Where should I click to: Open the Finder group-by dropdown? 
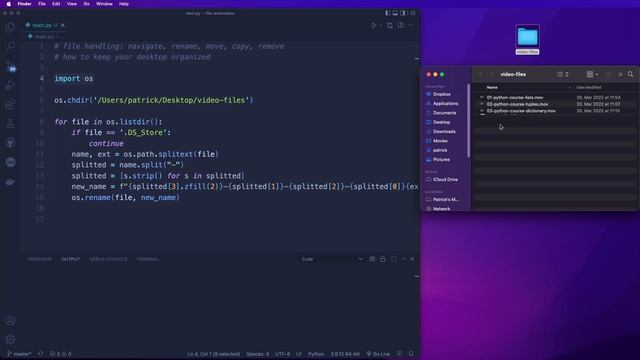(x=592, y=74)
